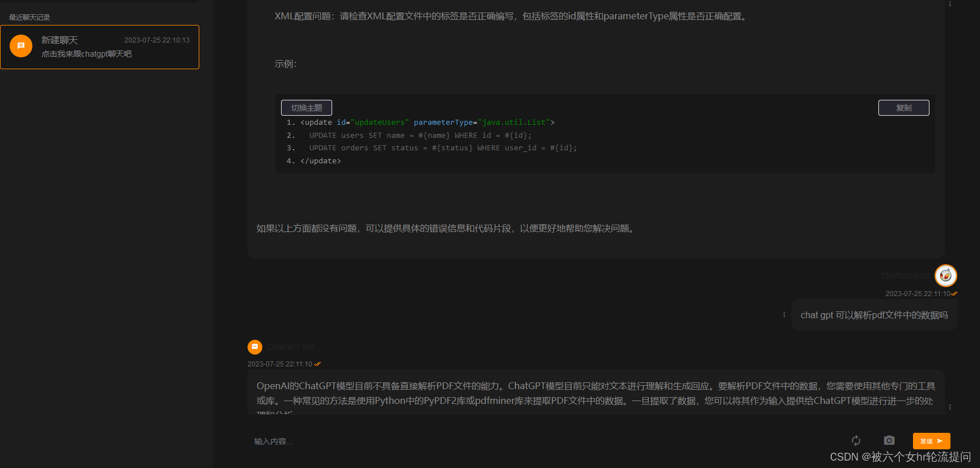980x468 pixels.
Task: Copy the code with the 复制 button
Action: 903,108
